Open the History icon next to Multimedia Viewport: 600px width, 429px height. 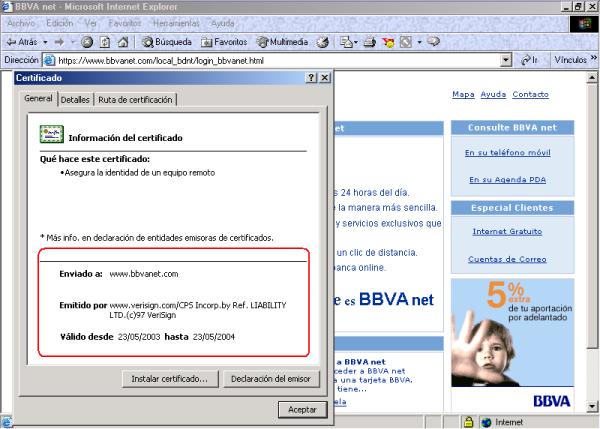(x=323, y=42)
